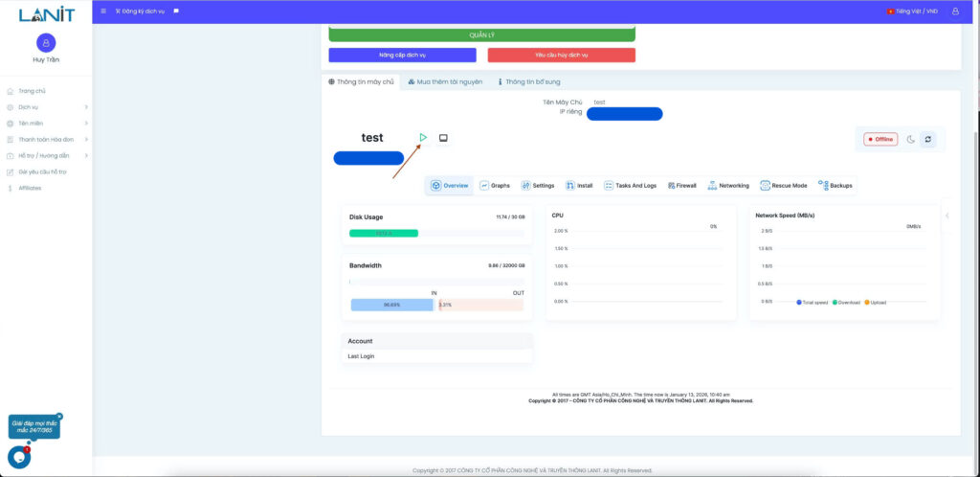Toggle the Download series in network legend
980x477 pixels.
[x=847, y=302]
